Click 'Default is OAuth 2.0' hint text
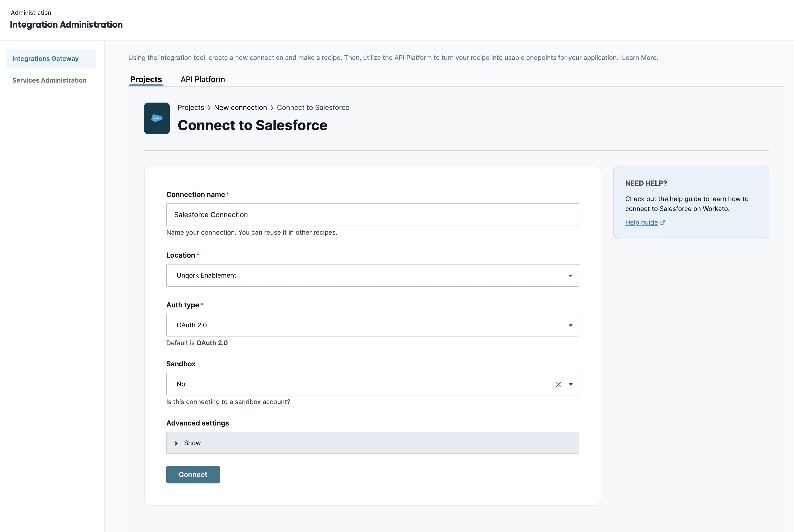This screenshot has width=794, height=532. 197,343
